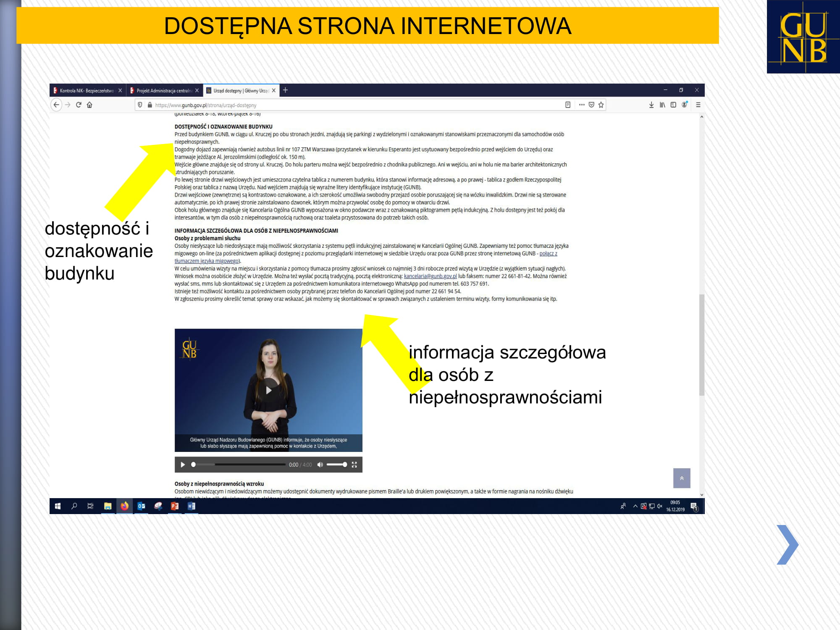Image resolution: width=840 pixels, height=630 pixels.
Task: Open Task View on the taskbar
Action: pos(90,506)
